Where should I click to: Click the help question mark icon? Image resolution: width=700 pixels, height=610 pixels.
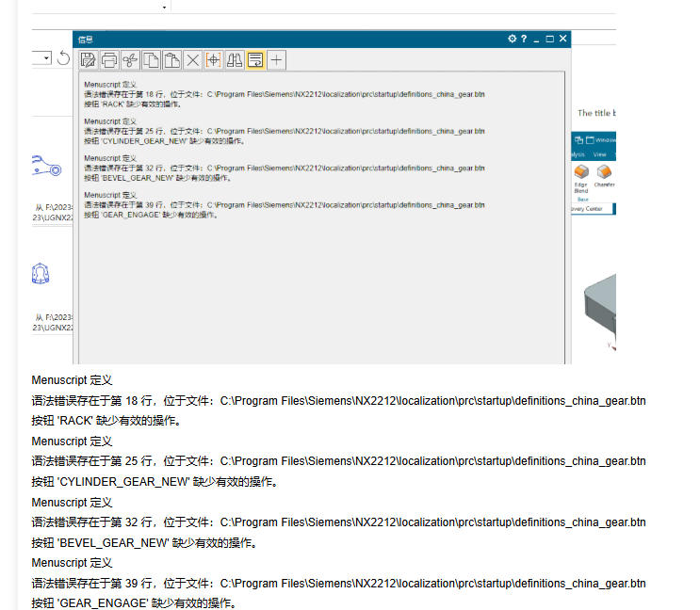[524, 39]
